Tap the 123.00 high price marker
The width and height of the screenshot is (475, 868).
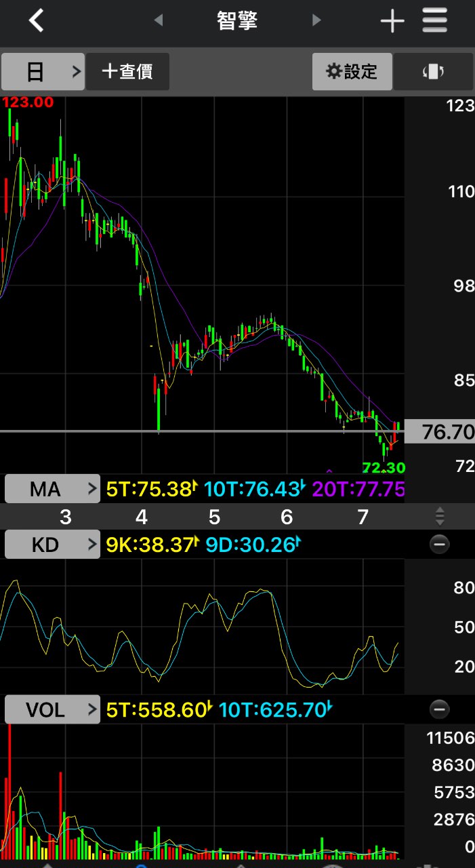(x=28, y=102)
